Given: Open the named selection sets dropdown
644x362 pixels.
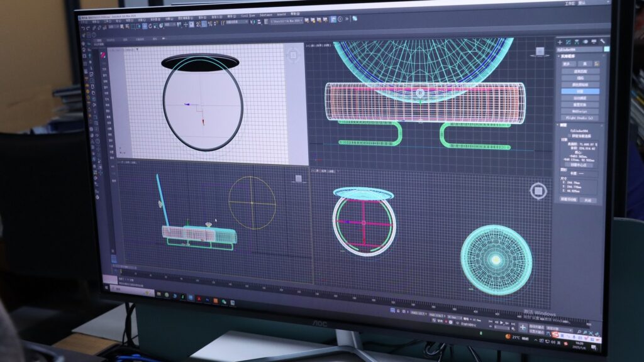Looking at the screenshot, I should pyautogui.click(x=237, y=22).
